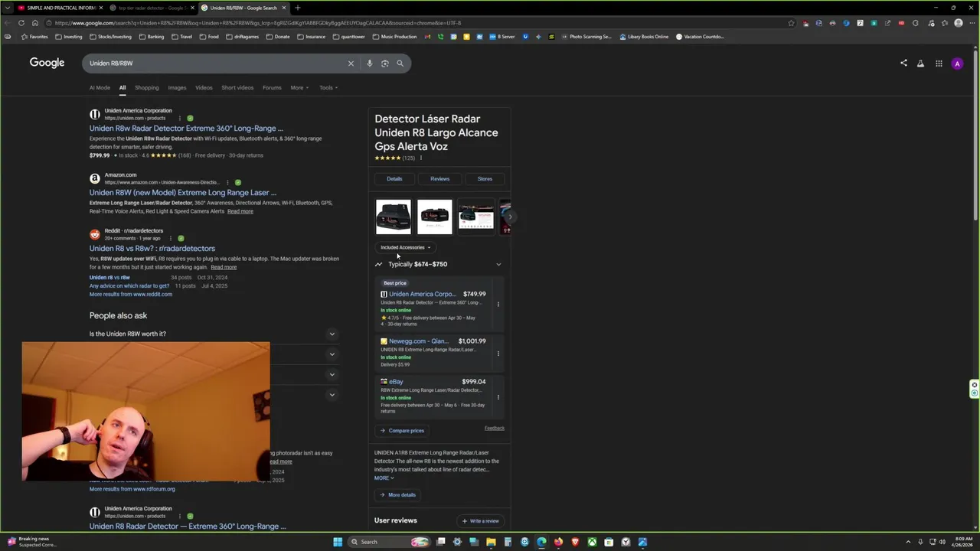
Task: Open product Stores button
Action: tap(485, 178)
